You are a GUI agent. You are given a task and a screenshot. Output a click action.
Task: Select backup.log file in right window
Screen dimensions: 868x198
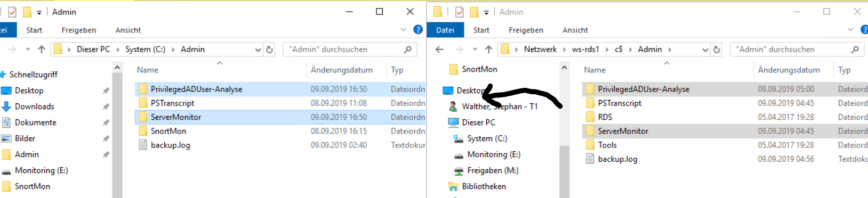(x=617, y=159)
